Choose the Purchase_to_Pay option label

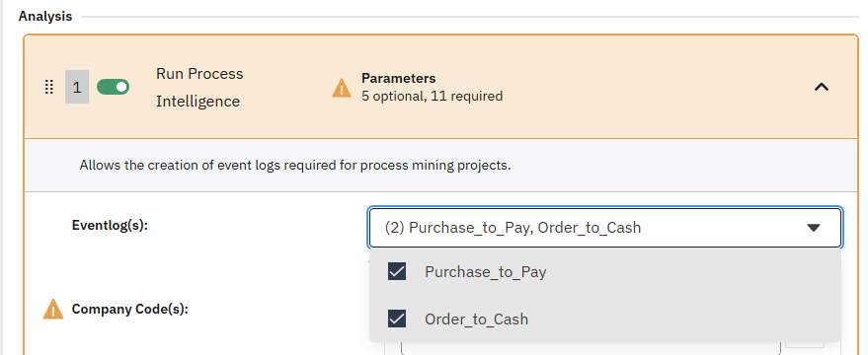tap(486, 272)
